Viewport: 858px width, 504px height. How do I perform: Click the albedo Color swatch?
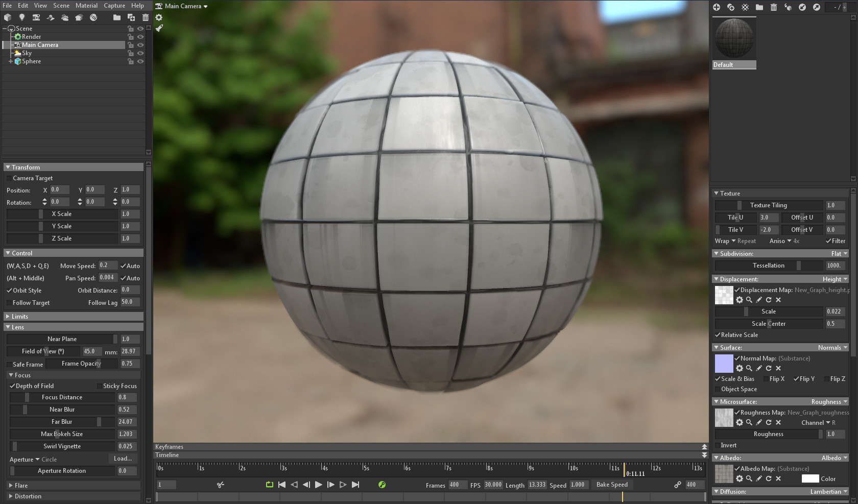click(x=810, y=478)
